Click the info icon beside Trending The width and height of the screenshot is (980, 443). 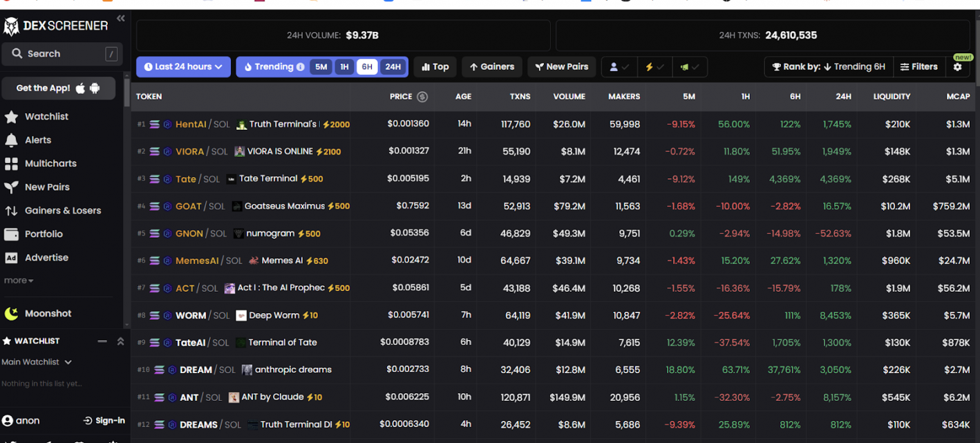pyautogui.click(x=300, y=67)
